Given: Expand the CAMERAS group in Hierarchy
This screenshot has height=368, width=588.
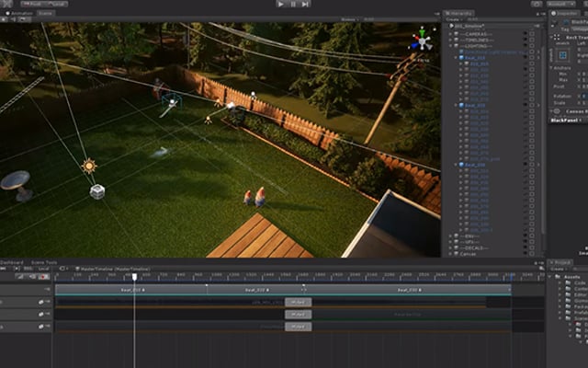Looking at the screenshot, I should (449, 33).
